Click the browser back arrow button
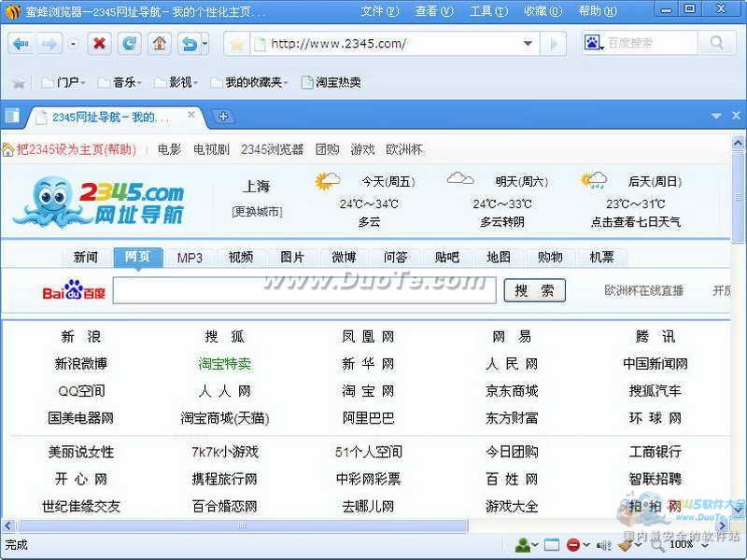The width and height of the screenshot is (747, 560). click(x=21, y=43)
